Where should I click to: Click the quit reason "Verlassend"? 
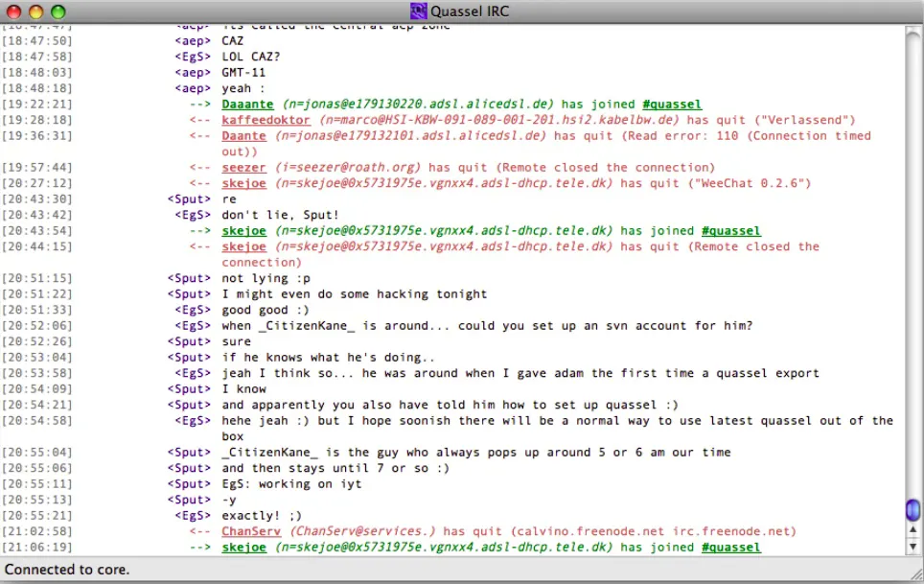point(805,120)
